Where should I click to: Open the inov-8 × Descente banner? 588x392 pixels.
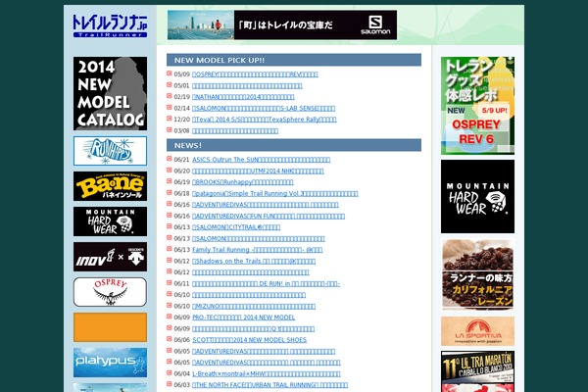click(x=110, y=257)
